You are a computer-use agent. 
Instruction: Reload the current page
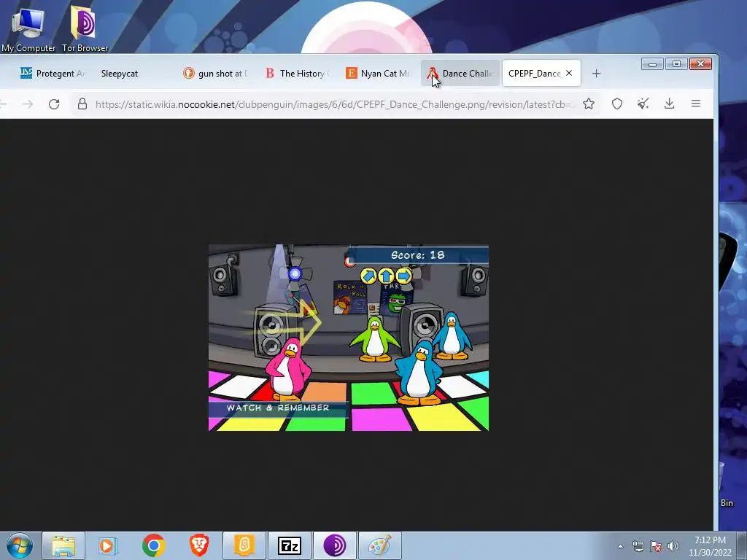point(54,104)
